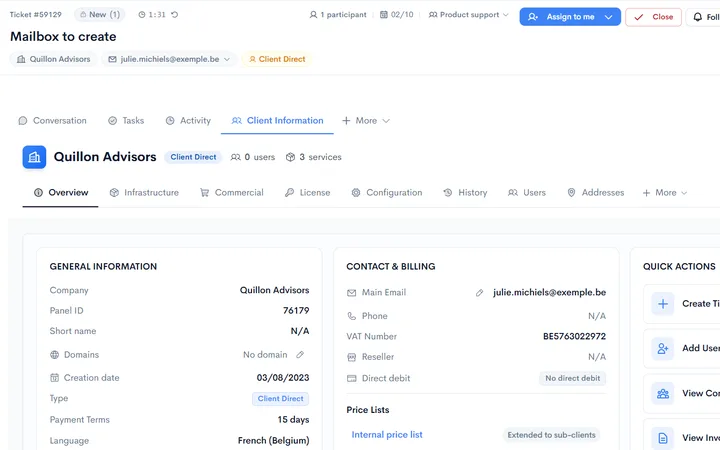Expand the Assign to me arrow menu
Viewport: 720px width, 450px height.
pyautogui.click(x=609, y=17)
